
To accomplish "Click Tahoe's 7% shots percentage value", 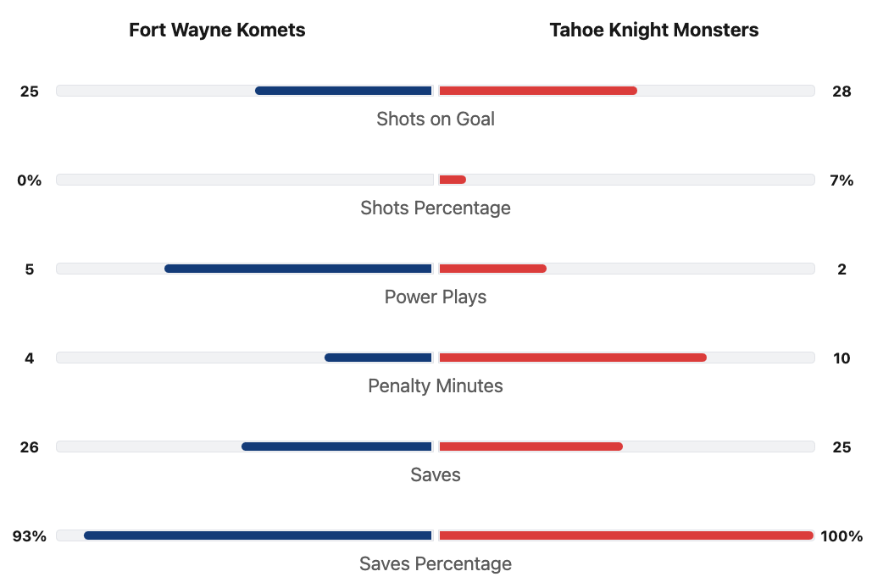I will point(841,180).
